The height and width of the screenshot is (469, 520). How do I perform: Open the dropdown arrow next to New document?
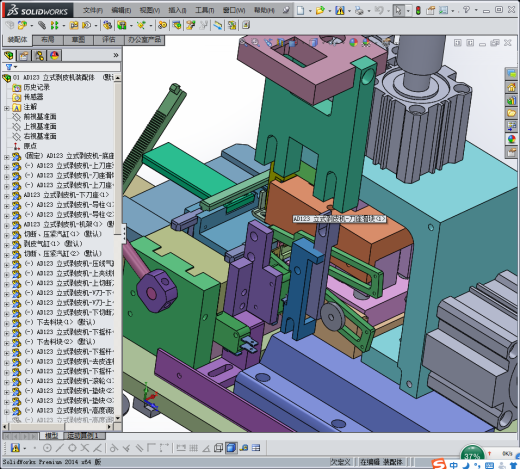[310, 11]
